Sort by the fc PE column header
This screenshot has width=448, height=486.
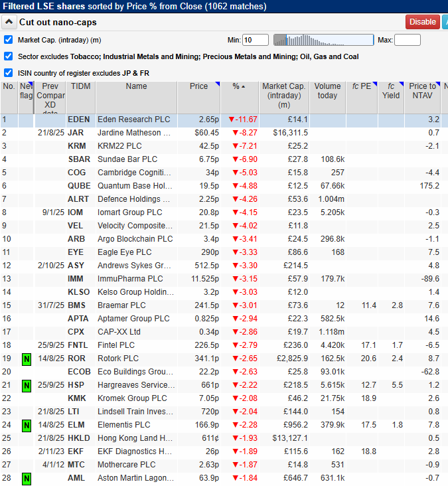(x=362, y=98)
